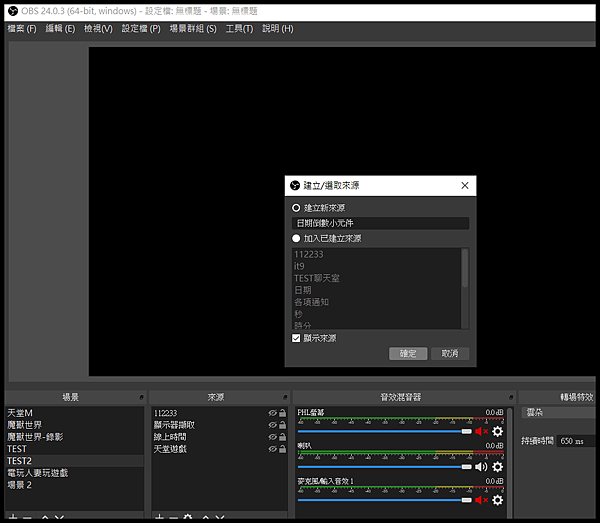Lock the 天堂遊戲 source

click(x=282, y=449)
